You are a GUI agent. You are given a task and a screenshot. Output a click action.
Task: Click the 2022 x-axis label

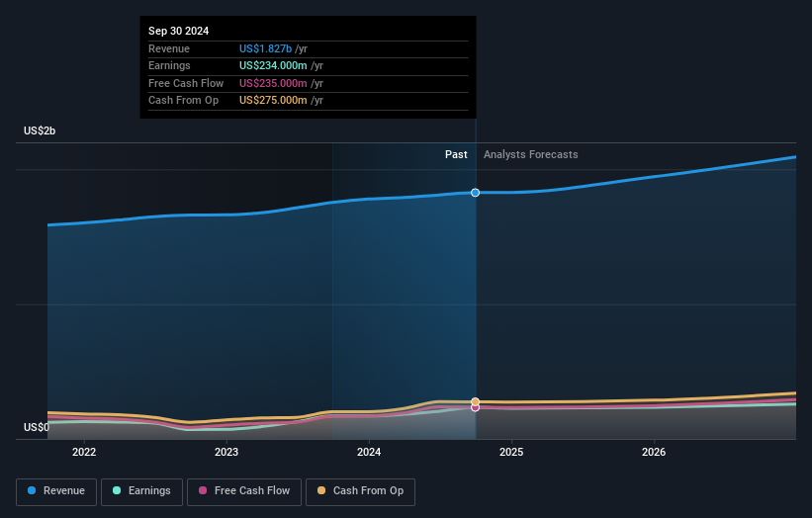click(84, 452)
